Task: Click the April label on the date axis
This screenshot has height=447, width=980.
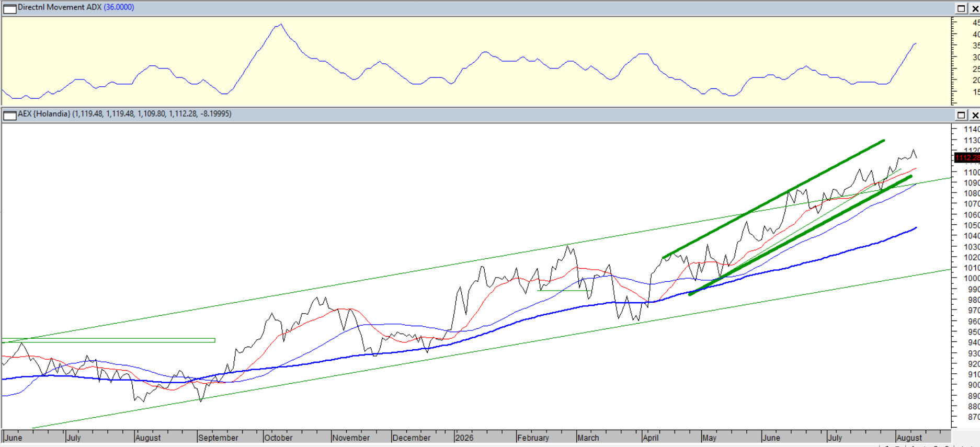Action: 651,438
